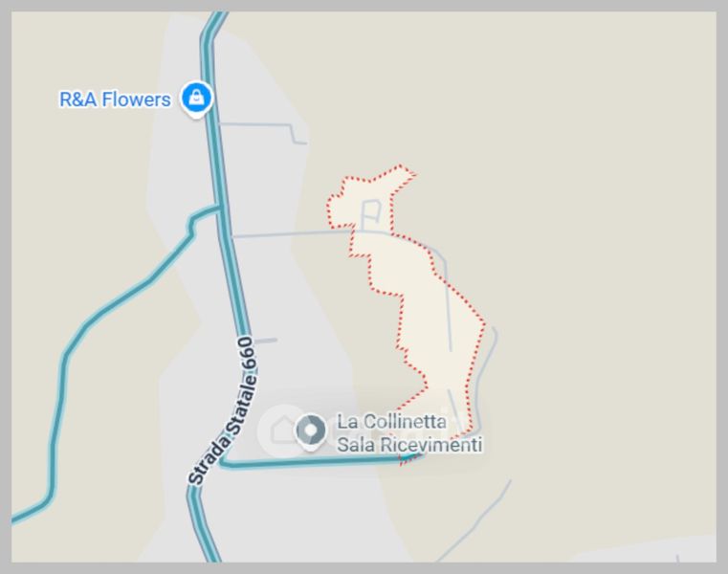Select the bent gray path near R&A Flowers
This screenshot has width=728, height=574.
pyautogui.click(x=263, y=133)
